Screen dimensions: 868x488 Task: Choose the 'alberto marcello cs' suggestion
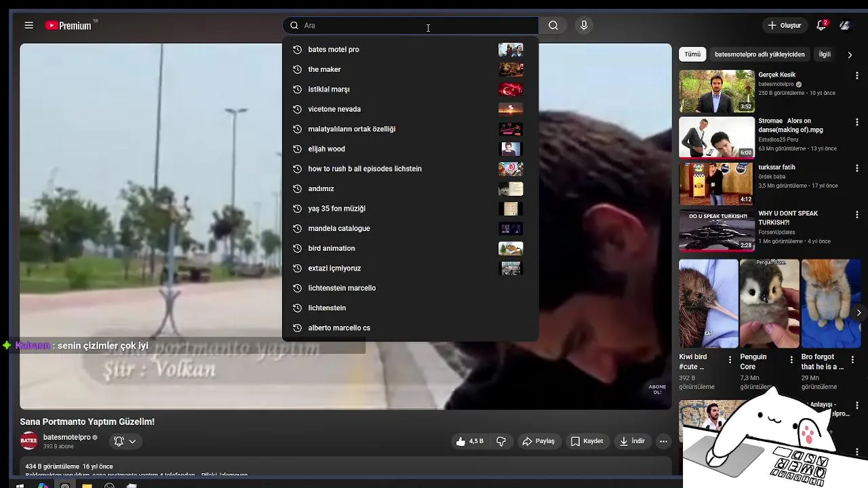tap(410, 327)
